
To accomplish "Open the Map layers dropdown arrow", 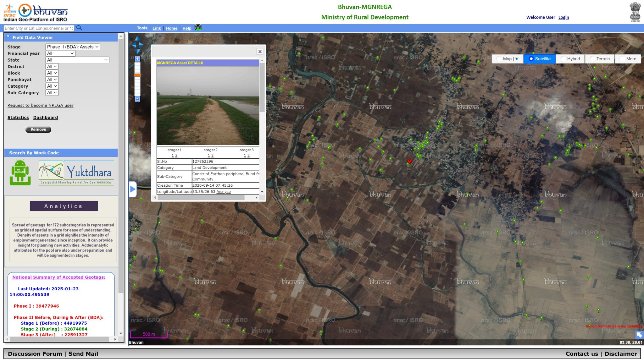I will click(516, 59).
